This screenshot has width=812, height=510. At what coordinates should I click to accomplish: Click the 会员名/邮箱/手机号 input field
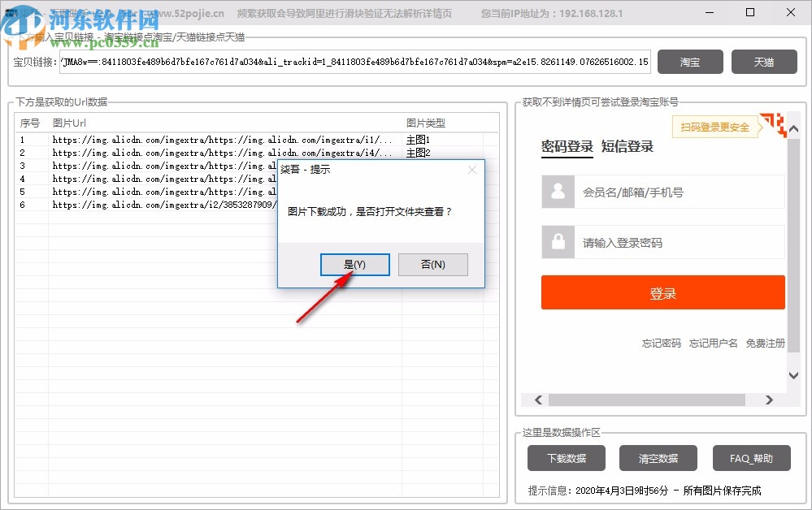680,192
